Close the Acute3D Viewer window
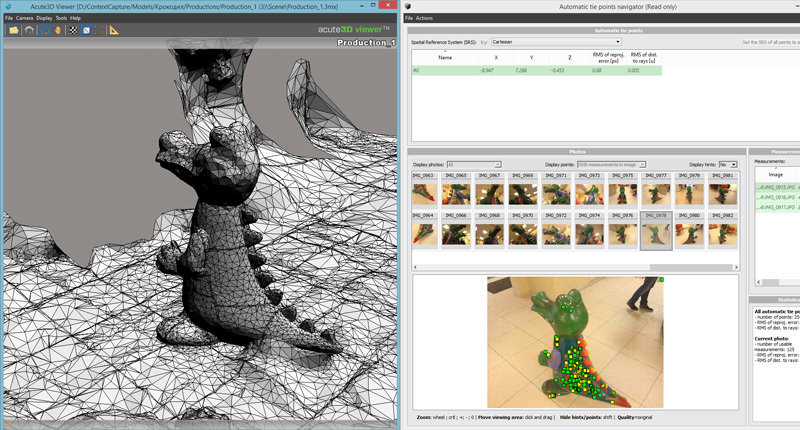The height and width of the screenshot is (430, 800). [388, 5]
